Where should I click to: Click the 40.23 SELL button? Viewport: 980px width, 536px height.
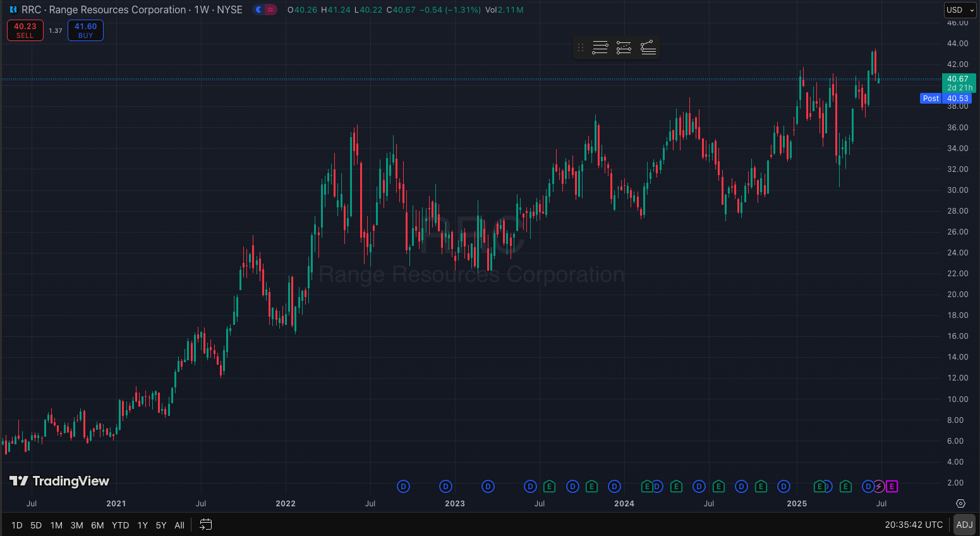(x=25, y=30)
